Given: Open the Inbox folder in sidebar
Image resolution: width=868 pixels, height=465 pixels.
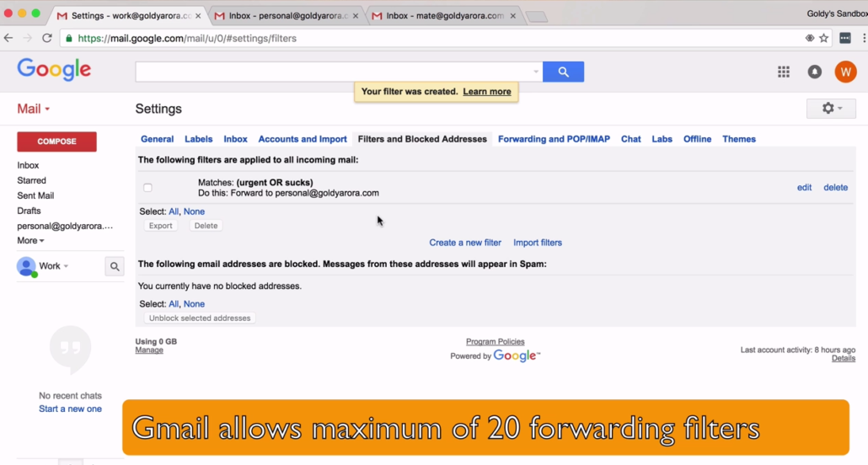Looking at the screenshot, I should (x=28, y=165).
